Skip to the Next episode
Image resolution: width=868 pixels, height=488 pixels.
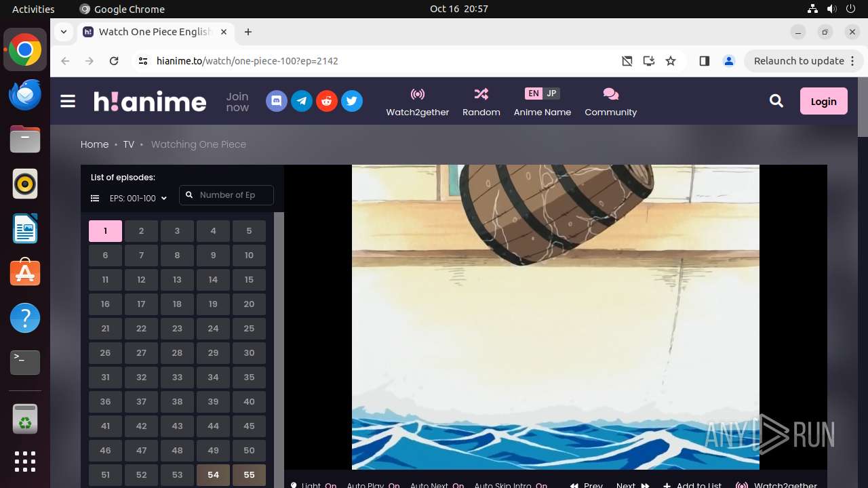633,484
